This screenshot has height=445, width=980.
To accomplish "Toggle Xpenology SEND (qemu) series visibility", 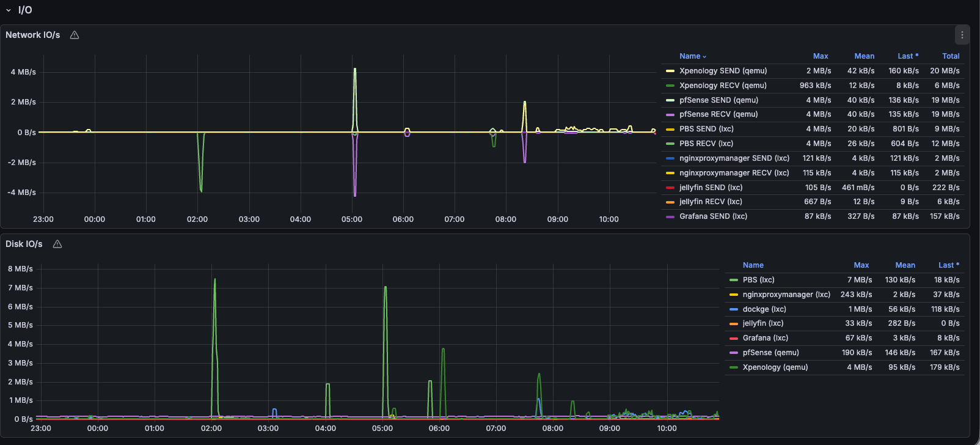I will click(x=723, y=71).
